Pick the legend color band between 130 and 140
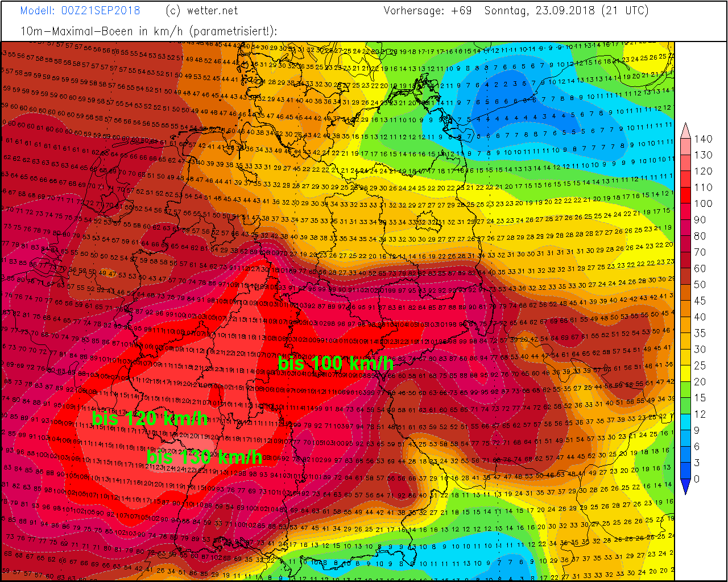Viewport: 728px width, 582px height. click(685, 147)
